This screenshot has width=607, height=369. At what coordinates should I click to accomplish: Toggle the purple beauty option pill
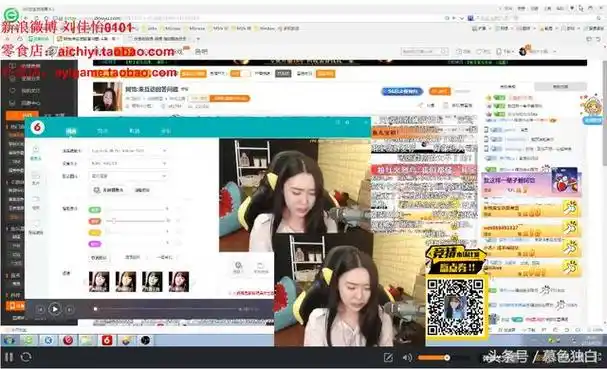(x=94, y=244)
